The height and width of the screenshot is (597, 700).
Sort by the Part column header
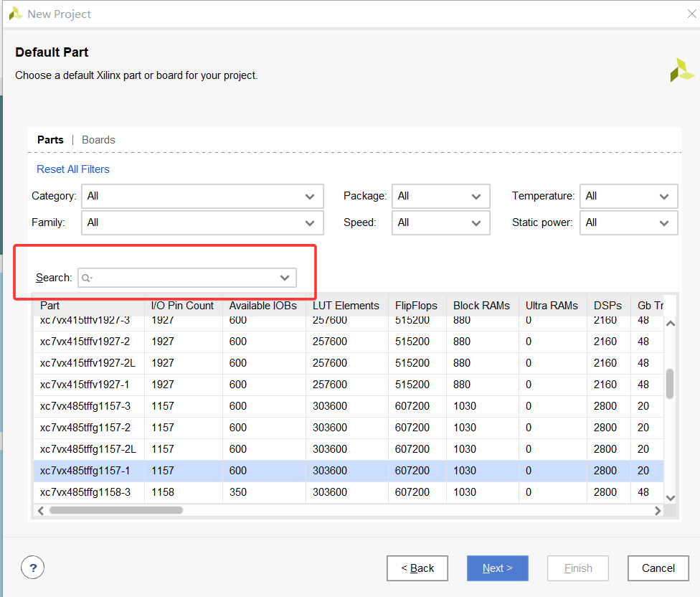tap(89, 306)
